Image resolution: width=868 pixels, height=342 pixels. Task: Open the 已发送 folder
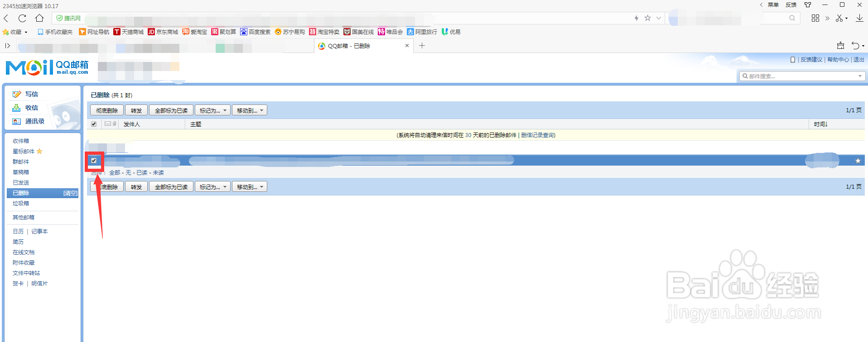point(21,182)
